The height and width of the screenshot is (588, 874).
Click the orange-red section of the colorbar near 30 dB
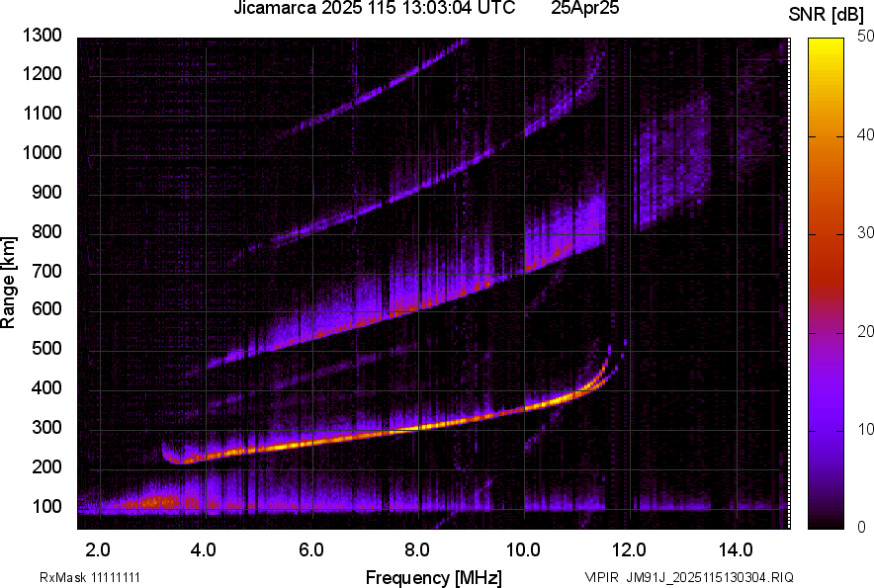827,233
